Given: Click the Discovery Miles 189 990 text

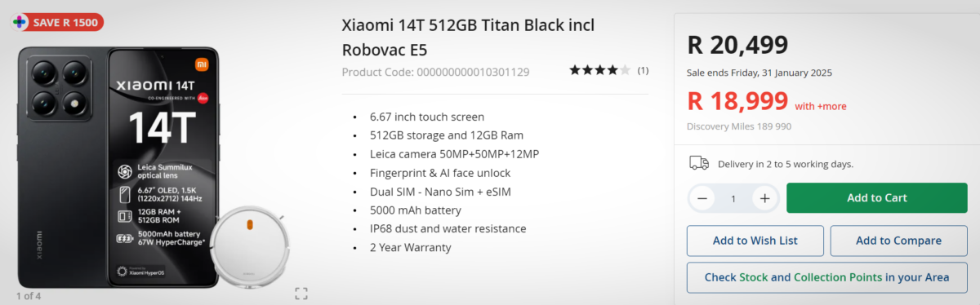Looking at the screenshot, I should [x=739, y=126].
